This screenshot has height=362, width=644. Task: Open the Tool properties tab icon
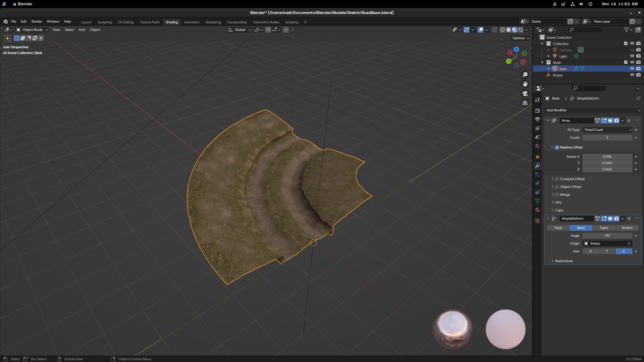point(537,100)
